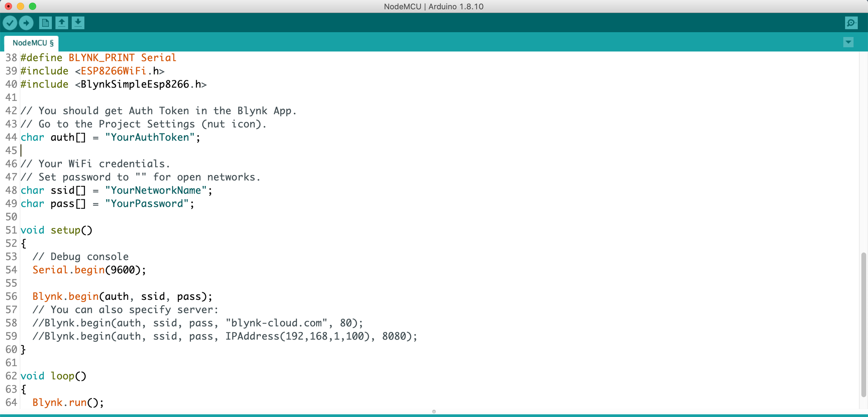Create a new sketch with the New icon

[x=45, y=22]
